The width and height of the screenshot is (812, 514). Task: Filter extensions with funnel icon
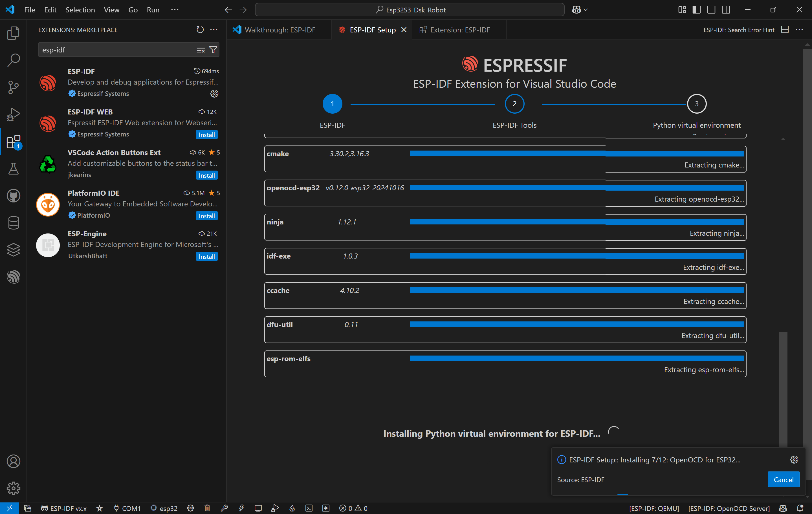tap(213, 50)
